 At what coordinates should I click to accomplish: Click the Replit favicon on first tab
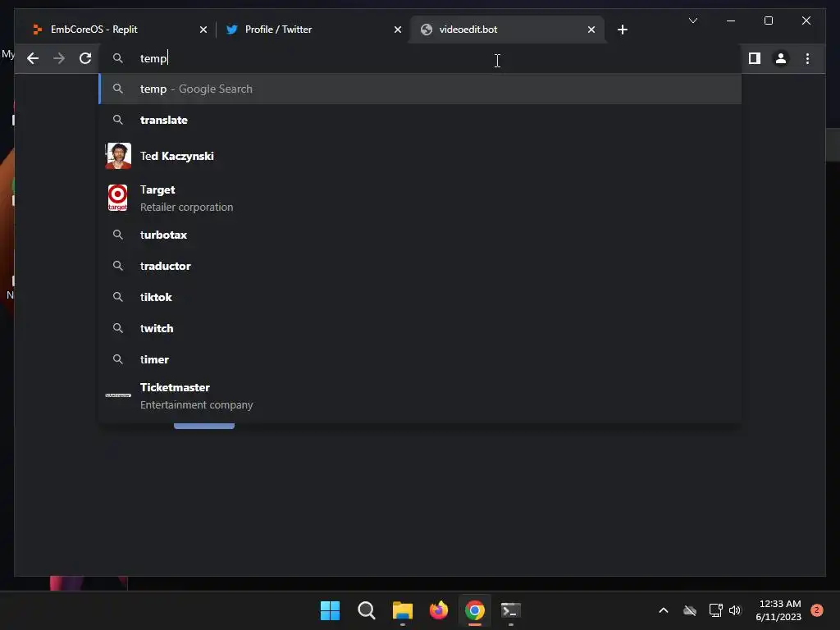[x=37, y=30]
